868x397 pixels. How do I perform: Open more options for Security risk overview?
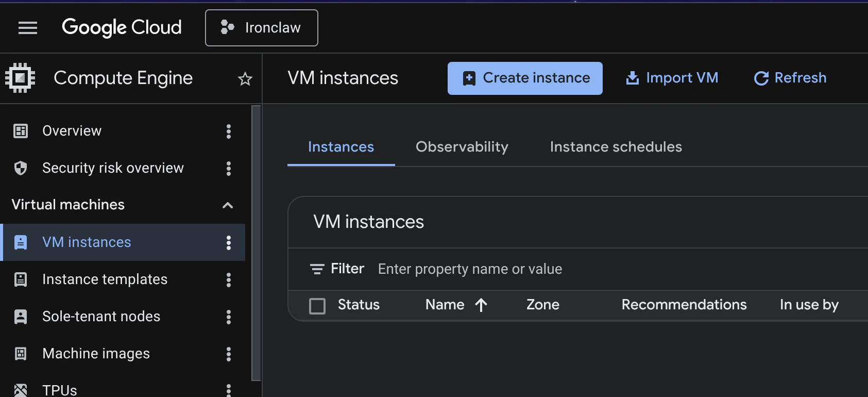(229, 169)
